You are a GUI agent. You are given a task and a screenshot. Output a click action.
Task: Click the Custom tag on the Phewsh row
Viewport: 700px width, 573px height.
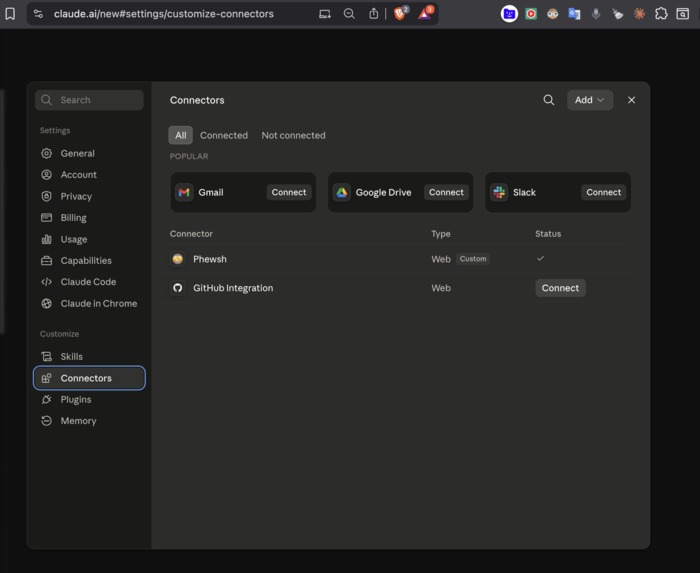tap(473, 259)
